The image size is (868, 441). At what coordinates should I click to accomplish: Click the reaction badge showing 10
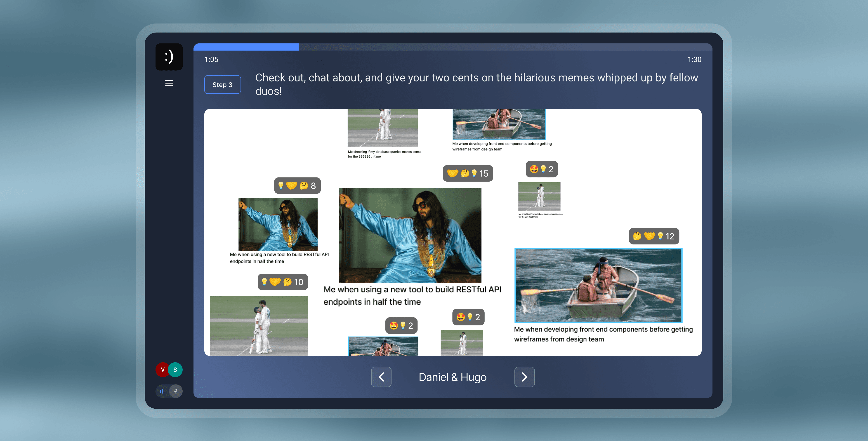(283, 282)
